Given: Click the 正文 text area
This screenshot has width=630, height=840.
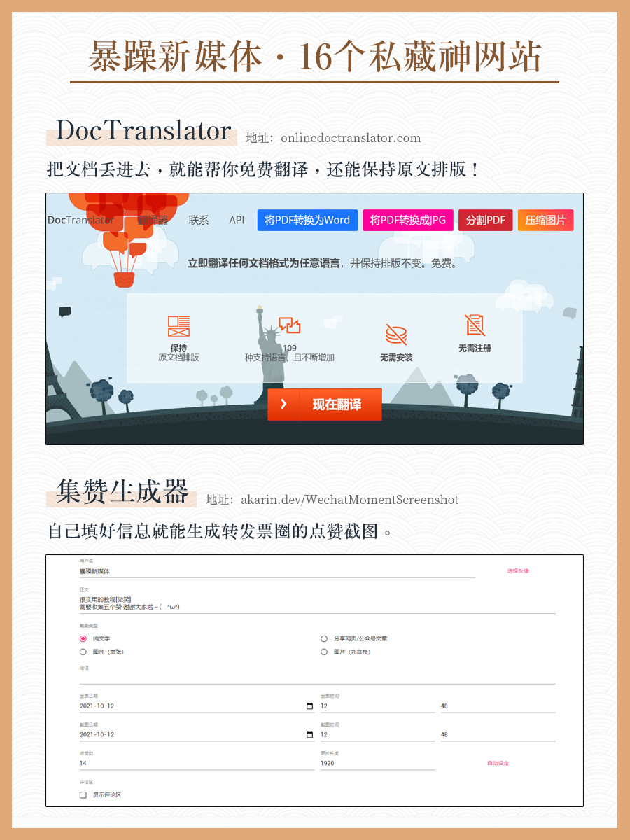Looking at the screenshot, I should coord(317,603).
